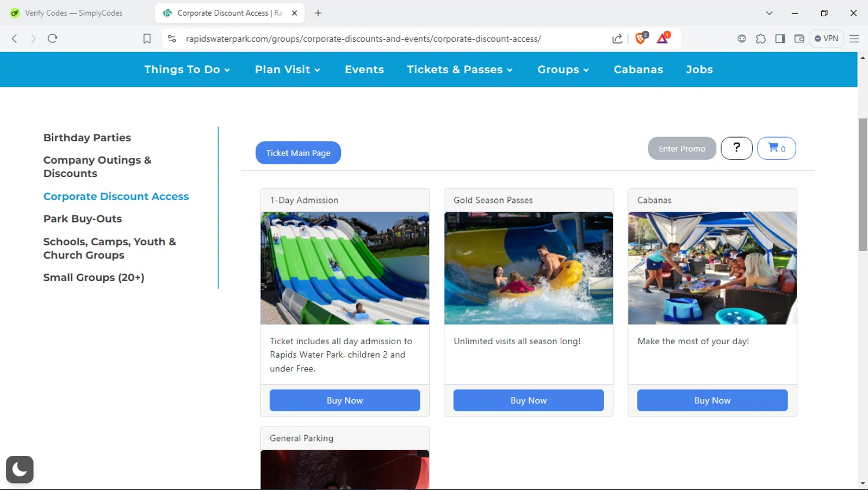The height and width of the screenshot is (490, 868).
Task: Click the VPN button
Action: click(826, 39)
